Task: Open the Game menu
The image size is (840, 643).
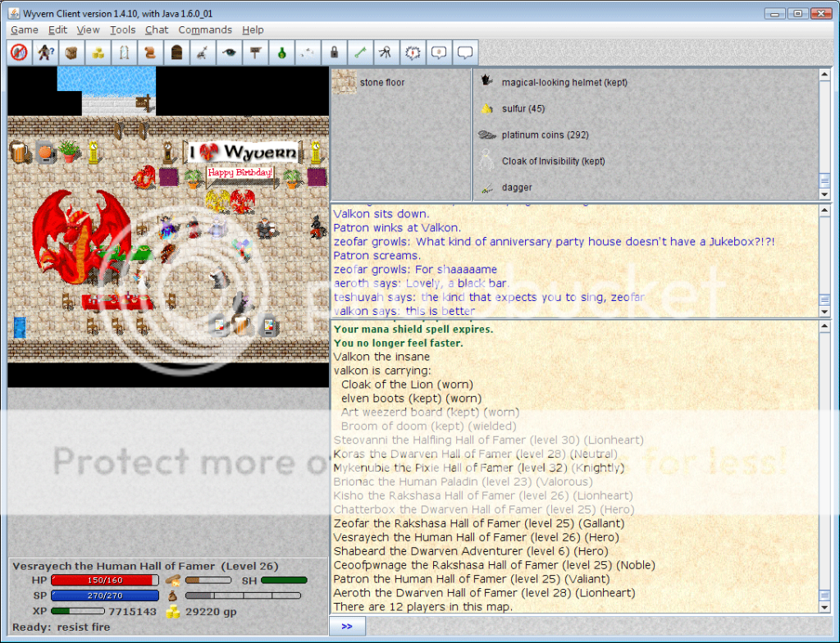Action: [x=25, y=30]
